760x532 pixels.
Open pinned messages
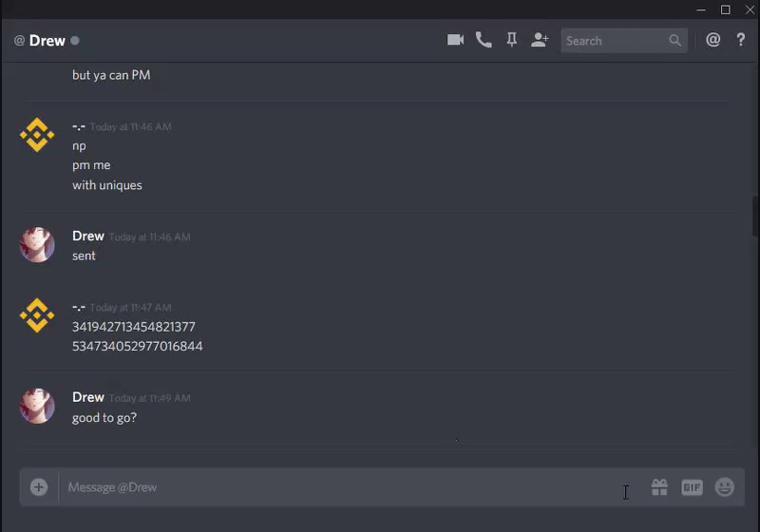(511, 40)
